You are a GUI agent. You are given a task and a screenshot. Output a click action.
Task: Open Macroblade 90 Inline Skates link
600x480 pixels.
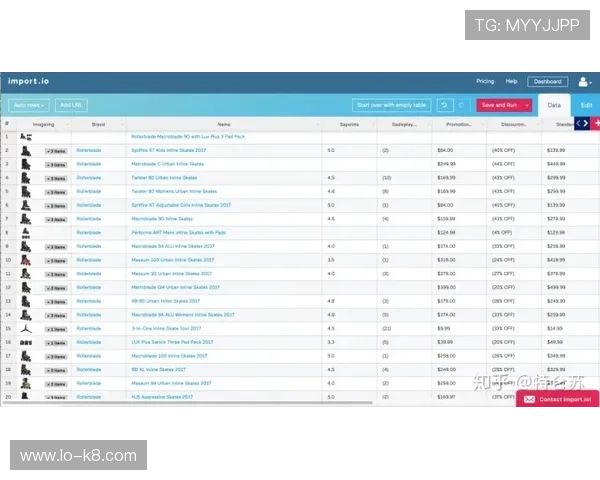(x=162, y=219)
